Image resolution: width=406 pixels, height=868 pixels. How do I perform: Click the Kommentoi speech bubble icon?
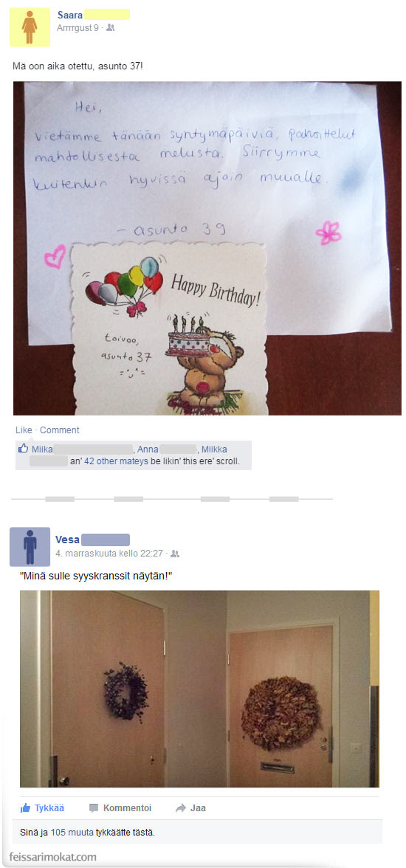tap(94, 807)
